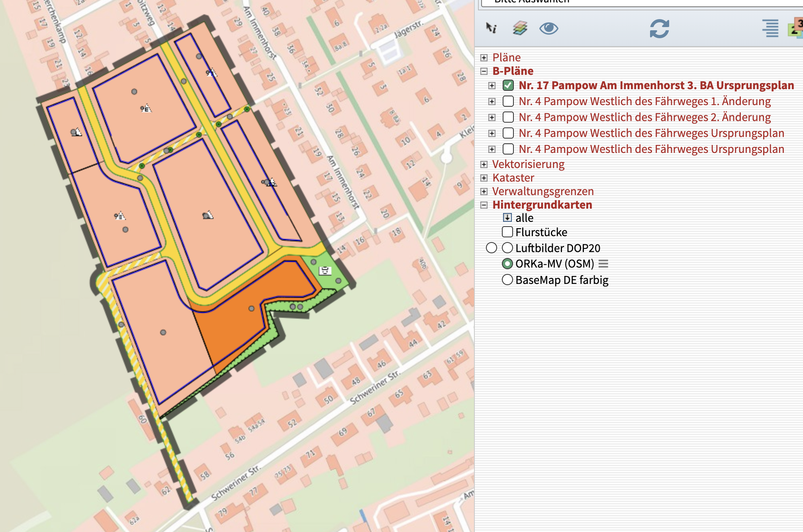803x532 pixels.
Task: Enable the Flurstücke checkbox
Action: pyautogui.click(x=507, y=232)
